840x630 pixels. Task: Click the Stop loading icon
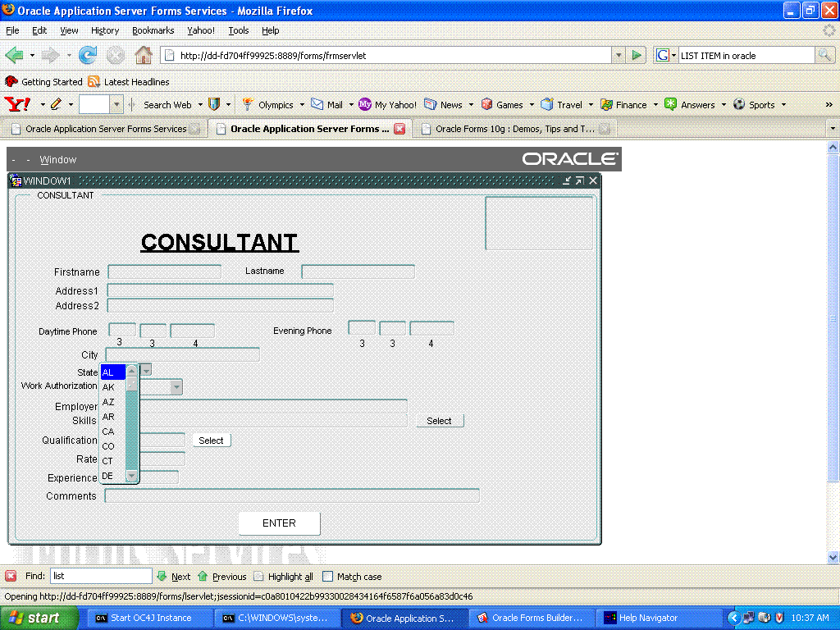(115, 55)
